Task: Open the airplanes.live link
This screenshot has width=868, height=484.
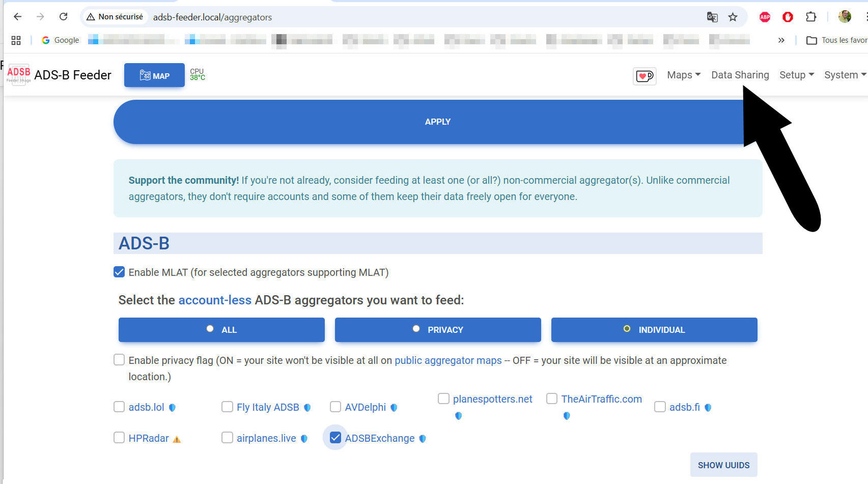Action: (266, 438)
